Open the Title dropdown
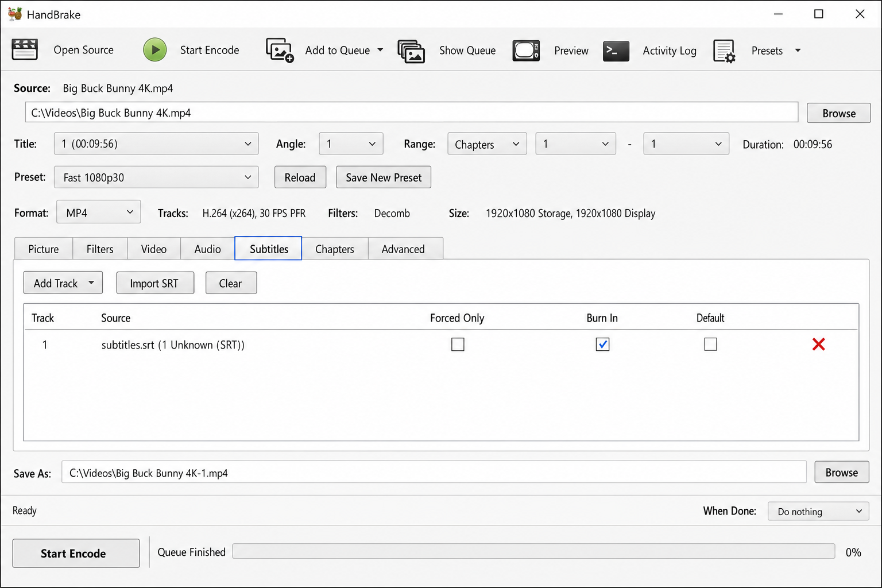The image size is (882, 588). click(x=156, y=144)
